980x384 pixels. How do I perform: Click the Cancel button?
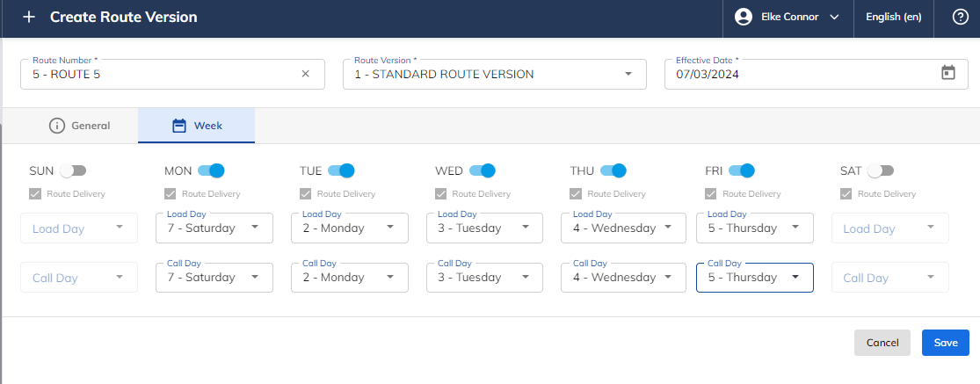(882, 343)
